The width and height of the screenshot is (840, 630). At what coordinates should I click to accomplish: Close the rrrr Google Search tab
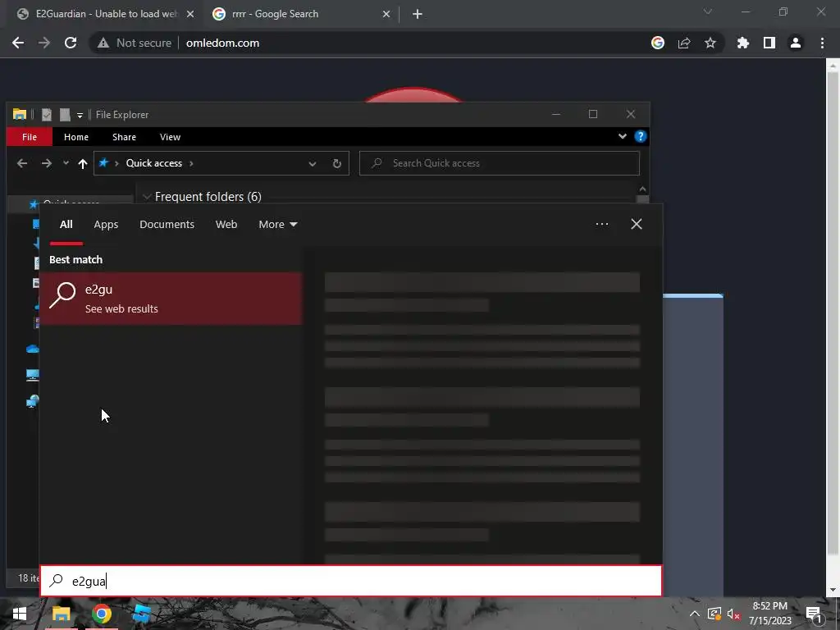pos(386,14)
